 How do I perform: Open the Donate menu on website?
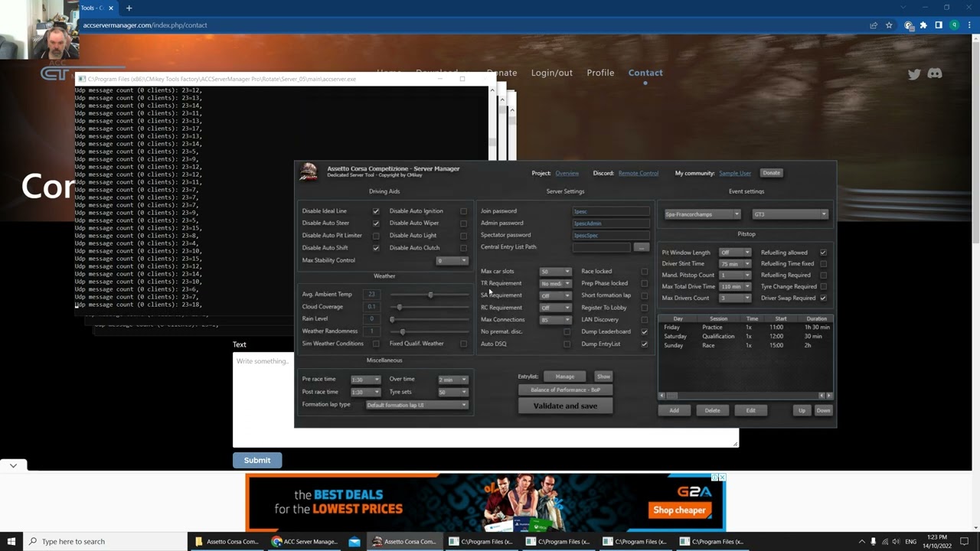point(501,73)
